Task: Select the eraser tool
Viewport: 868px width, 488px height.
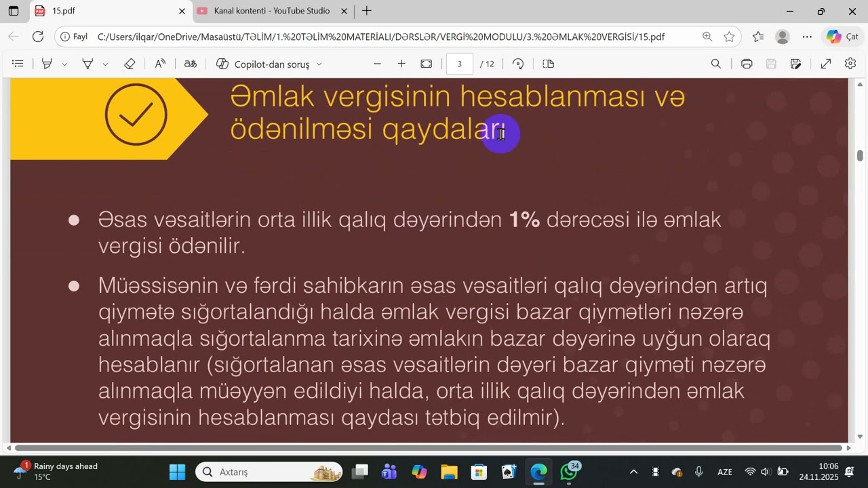Action: coord(130,64)
